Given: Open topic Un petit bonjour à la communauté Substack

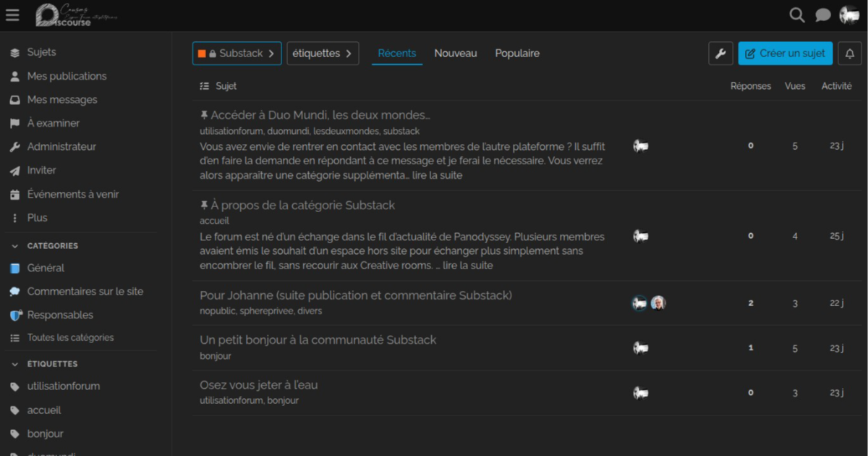Looking at the screenshot, I should [x=318, y=340].
